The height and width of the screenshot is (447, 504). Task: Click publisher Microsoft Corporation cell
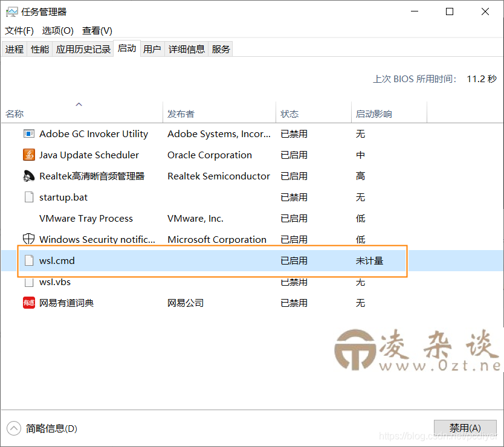(x=217, y=239)
